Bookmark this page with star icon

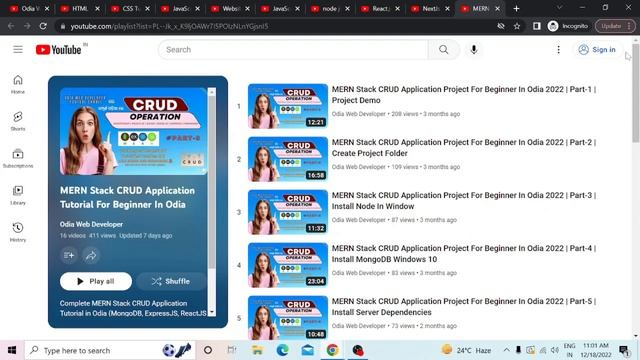pyautogui.click(x=517, y=26)
